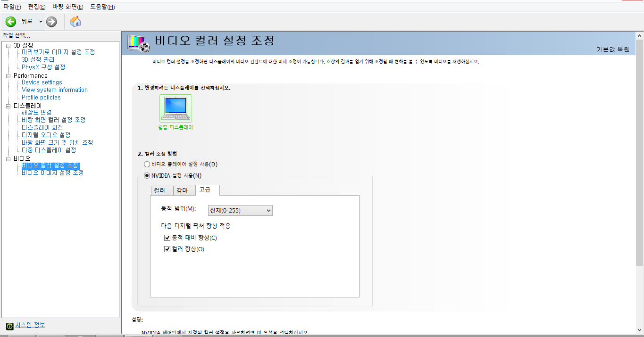The width and height of the screenshot is (644, 337).
Task: Open View system information page
Action: coord(55,90)
